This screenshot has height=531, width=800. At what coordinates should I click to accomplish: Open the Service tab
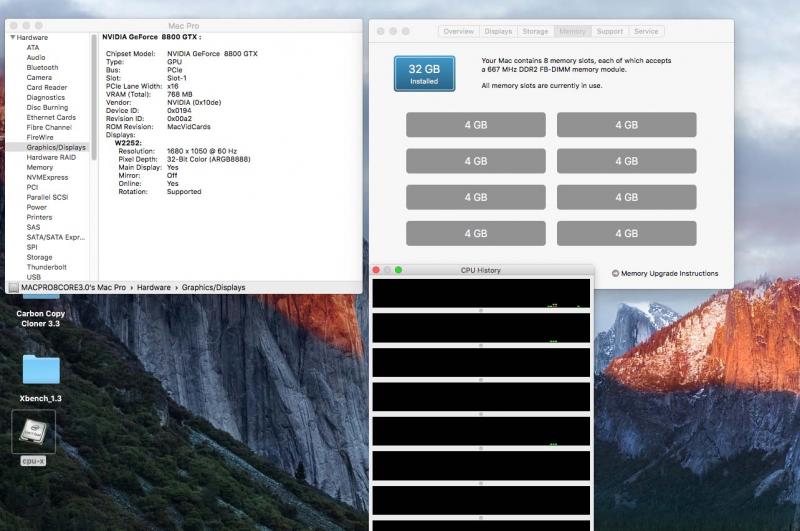[x=646, y=31]
